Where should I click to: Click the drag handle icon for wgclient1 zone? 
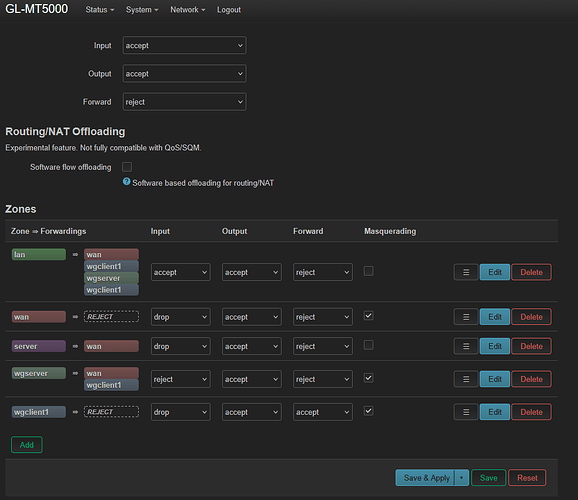pos(466,412)
